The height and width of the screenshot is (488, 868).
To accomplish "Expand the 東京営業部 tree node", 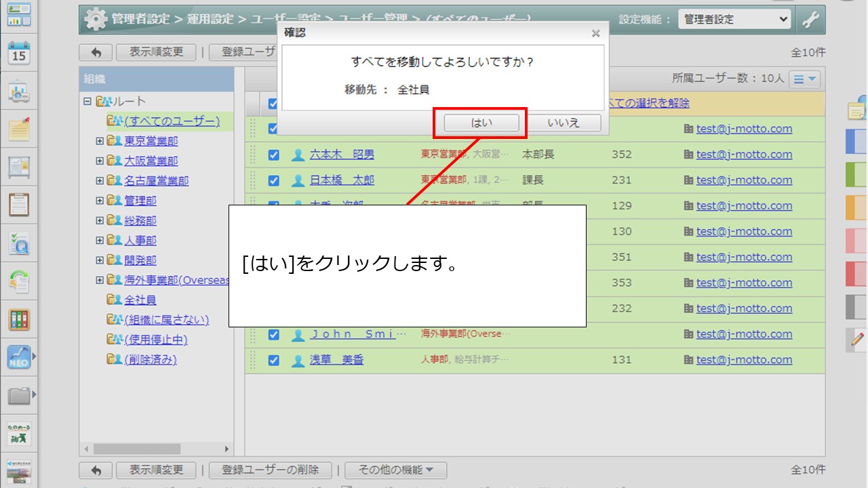I will coord(100,141).
